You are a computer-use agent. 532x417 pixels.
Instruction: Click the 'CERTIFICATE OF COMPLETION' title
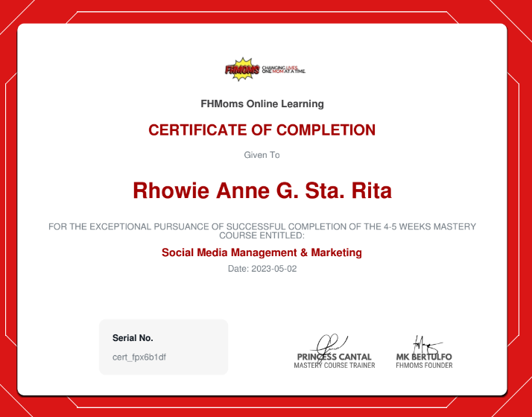coord(262,130)
